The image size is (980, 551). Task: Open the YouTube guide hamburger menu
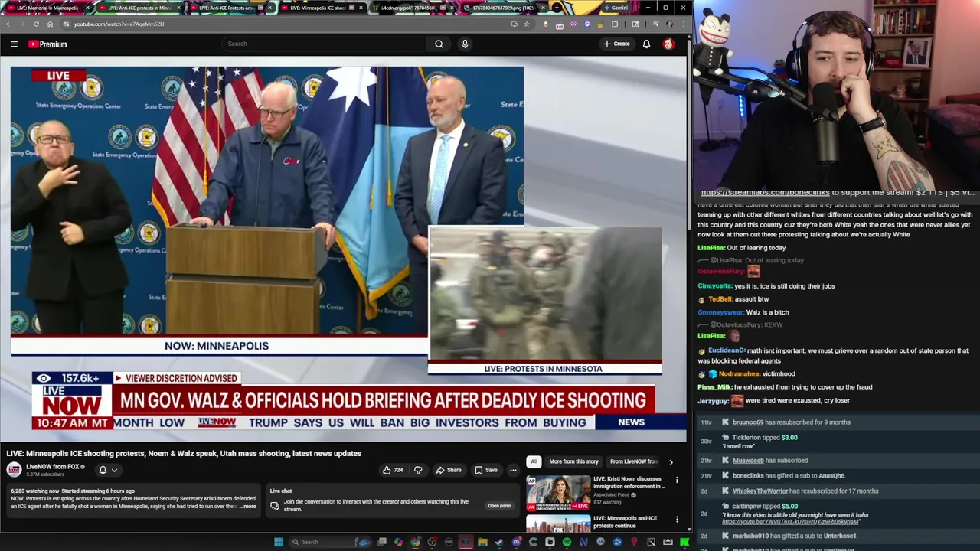[14, 44]
